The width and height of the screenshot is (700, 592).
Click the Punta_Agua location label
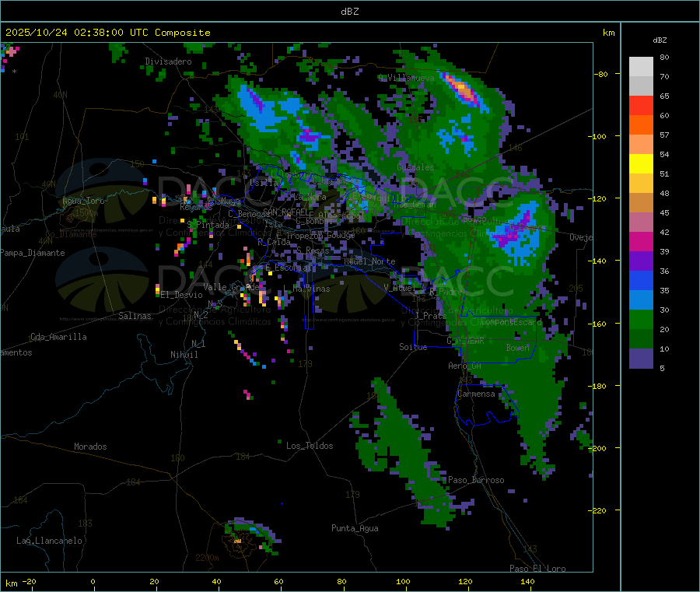(x=355, y=528)
